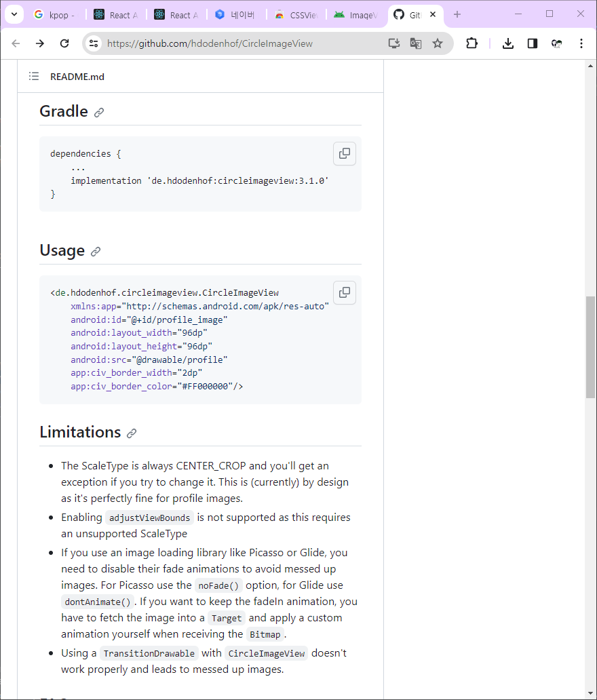Open the Downloads icon in toolbar
This screenshot has width=597, height=700.
pyautogui.click(x=508, y=43)
